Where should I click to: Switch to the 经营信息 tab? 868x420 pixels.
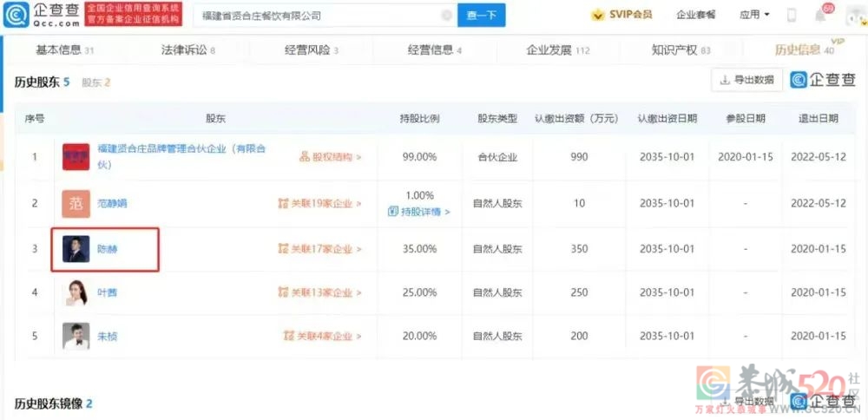435,50
